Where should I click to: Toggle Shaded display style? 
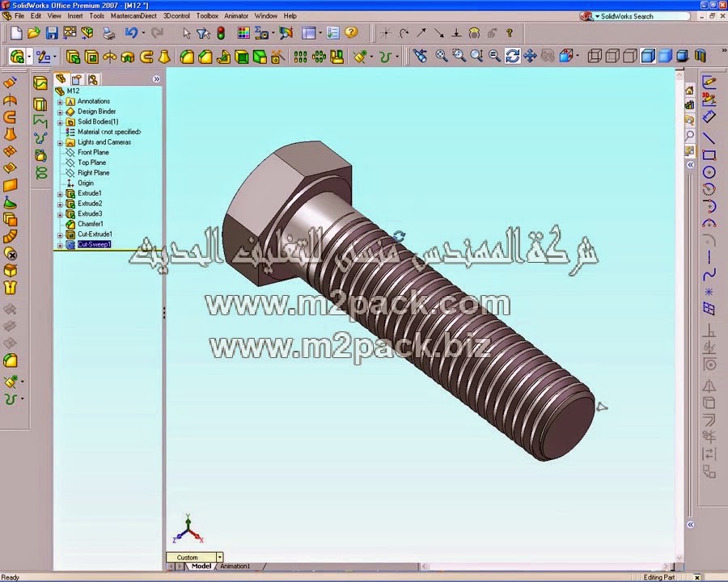pos(666,56)
